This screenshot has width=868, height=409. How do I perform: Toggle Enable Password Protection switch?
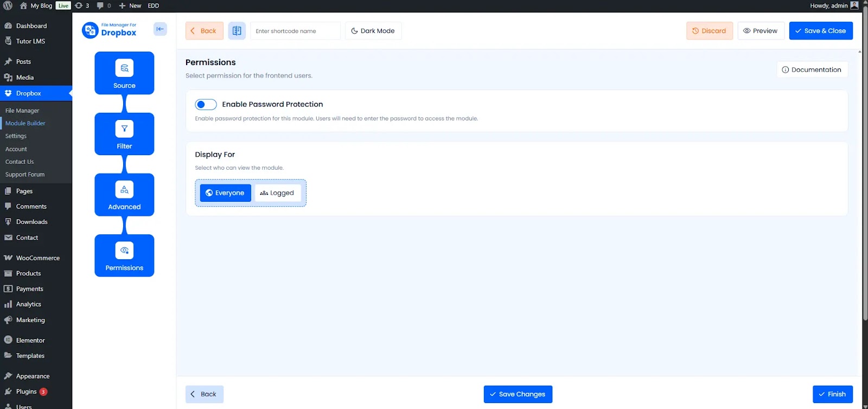click(x=206, y=104)
